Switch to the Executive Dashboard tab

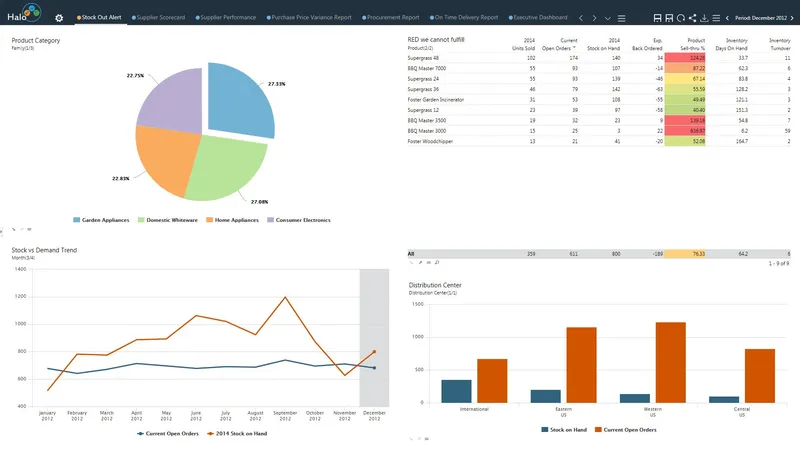[538, 17]
